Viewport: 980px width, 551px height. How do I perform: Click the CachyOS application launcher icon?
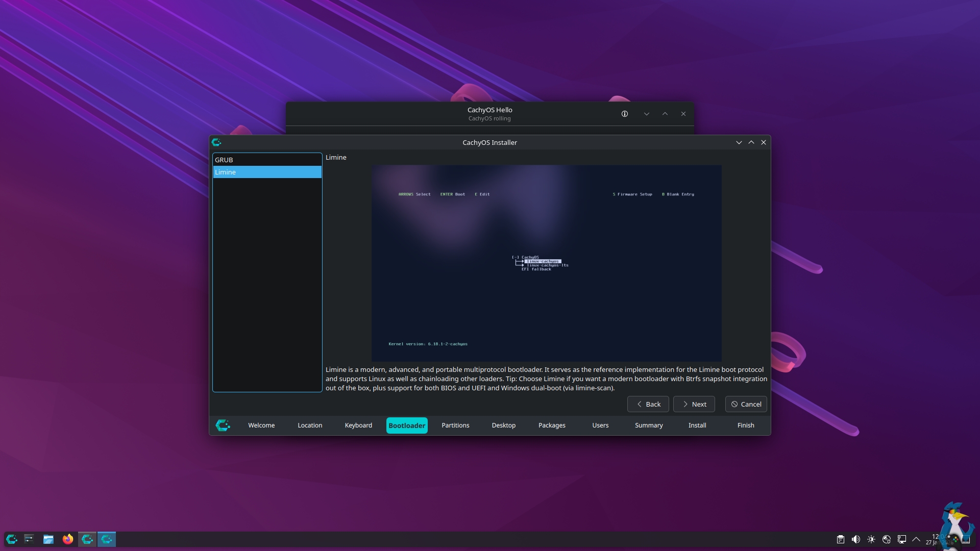(x=12, y=539)
